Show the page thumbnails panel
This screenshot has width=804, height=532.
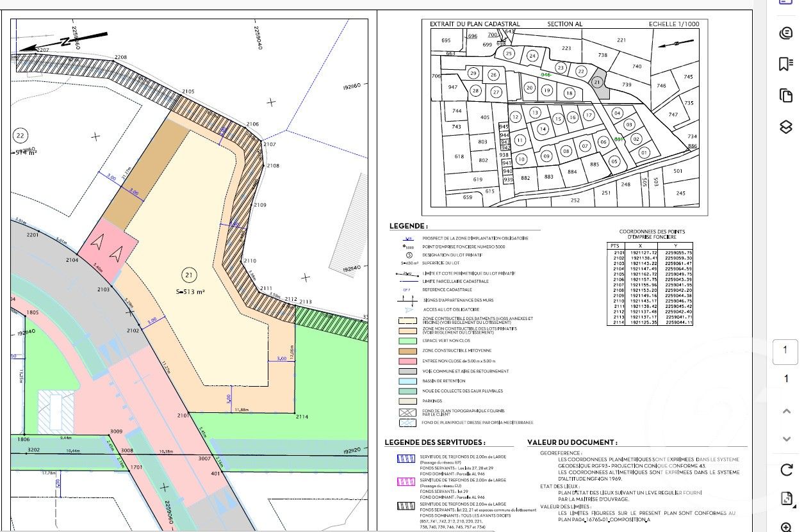click(x=786, y=95)
